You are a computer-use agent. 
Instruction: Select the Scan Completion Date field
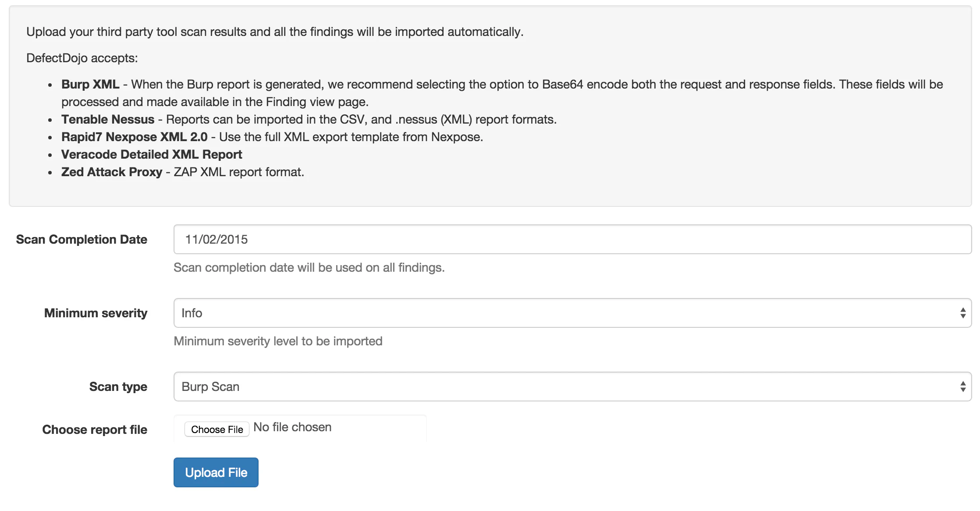pos(570,239)
